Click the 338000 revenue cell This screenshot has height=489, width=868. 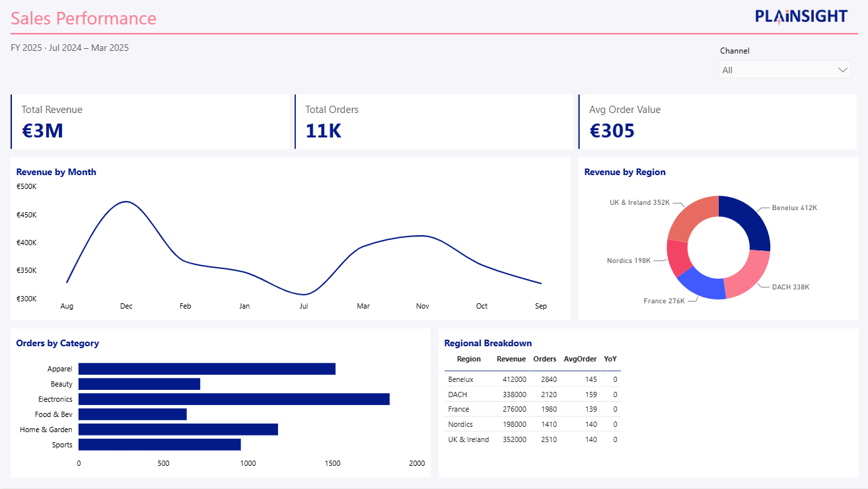click(x=514, y=395)
